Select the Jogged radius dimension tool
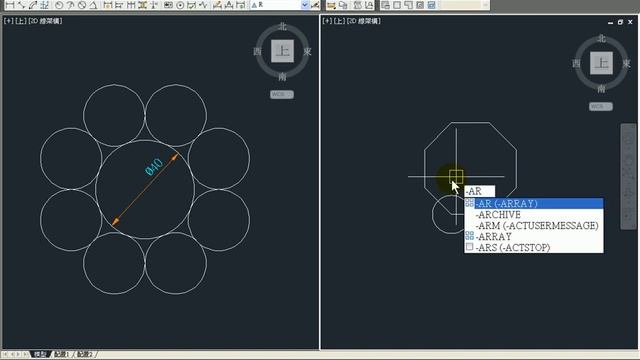Image resolution: width=640 pixels, height=360 pixels. [70, 5]
